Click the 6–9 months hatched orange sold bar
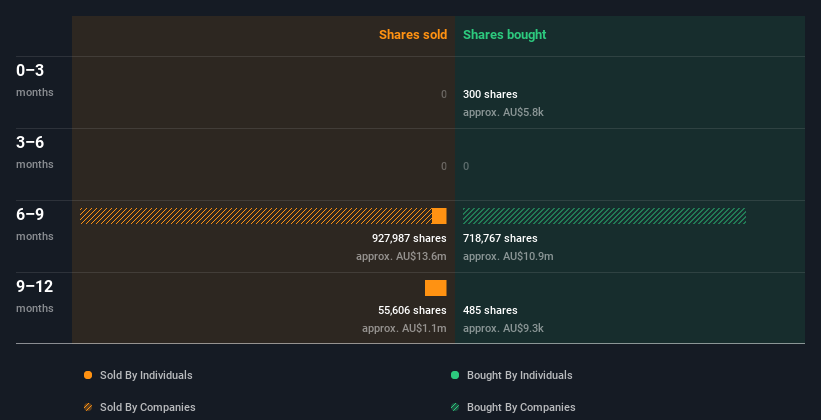The width and height of the screenshot is (821, 420). 255,216
